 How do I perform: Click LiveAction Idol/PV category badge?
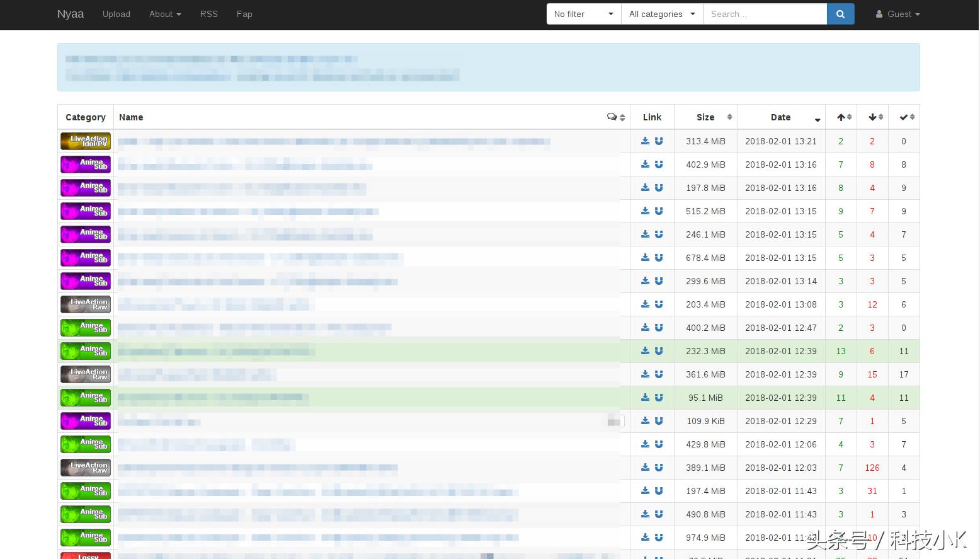coord(86,141)
